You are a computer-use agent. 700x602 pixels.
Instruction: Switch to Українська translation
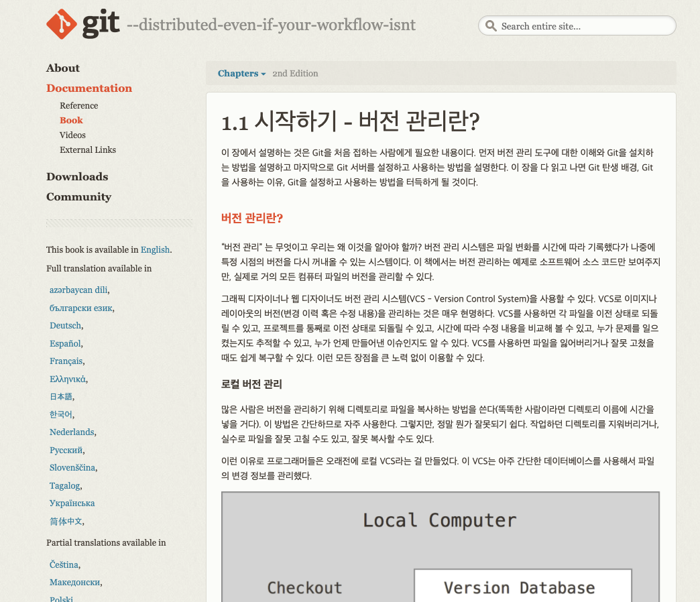click(x=72, y=503)
